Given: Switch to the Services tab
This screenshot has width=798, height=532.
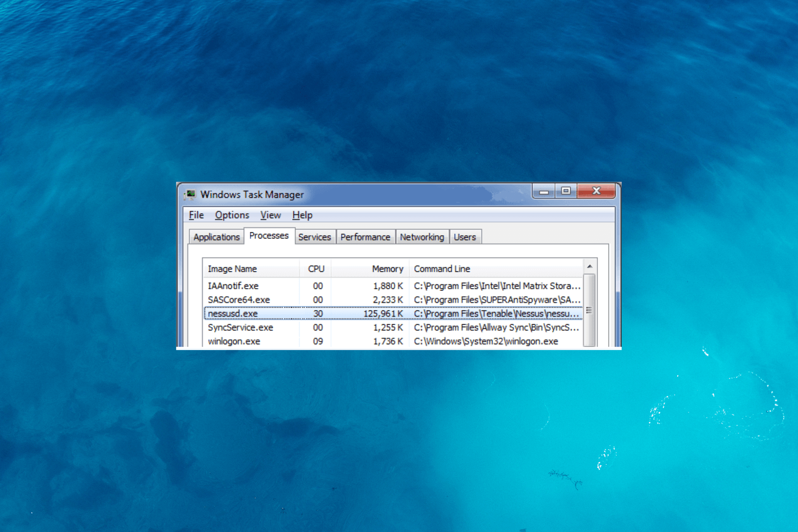Looking at the screenshot, I should [315, 237].
